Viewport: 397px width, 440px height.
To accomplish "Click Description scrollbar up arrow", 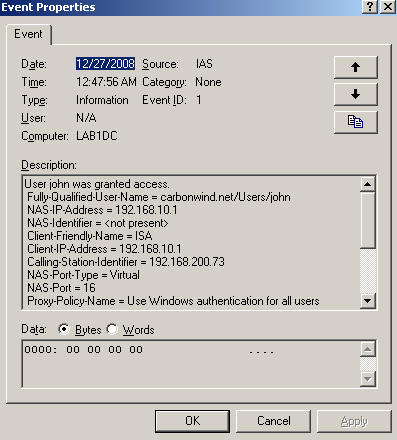I will tap(368, 184).
